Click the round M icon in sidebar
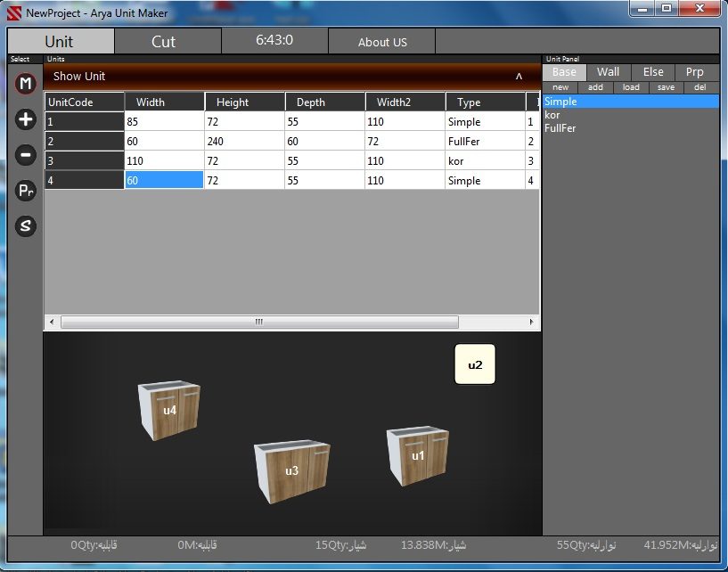Viewport: 728px width, 572px height. 26,85
